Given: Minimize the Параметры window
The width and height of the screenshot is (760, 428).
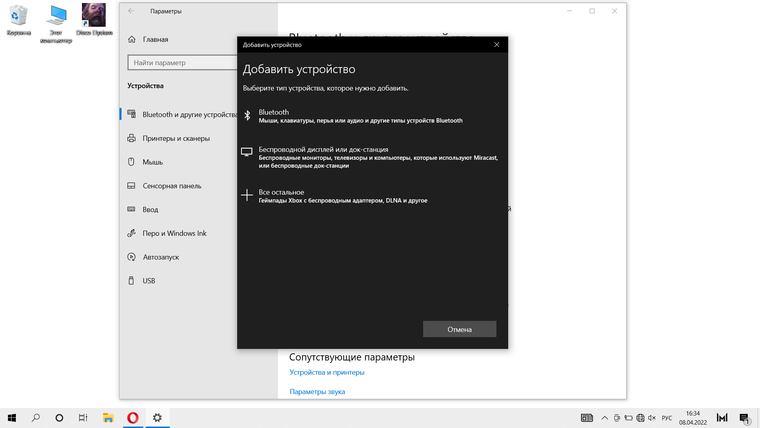Looking at the screenshot, I should click(x=570, y=11).
